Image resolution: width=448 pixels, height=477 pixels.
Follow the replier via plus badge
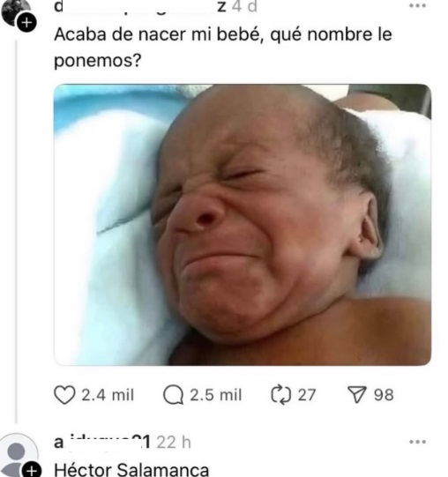(33, 471)
